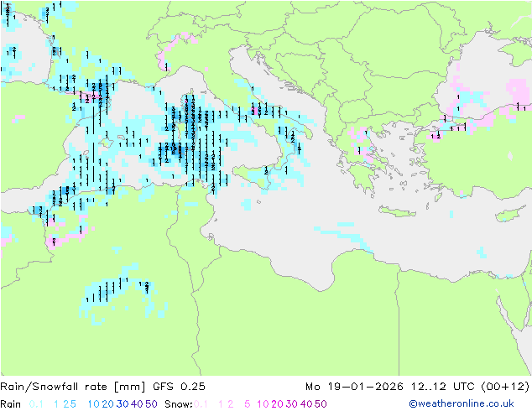Click the 'Snow:' legend label

(179, 404)
